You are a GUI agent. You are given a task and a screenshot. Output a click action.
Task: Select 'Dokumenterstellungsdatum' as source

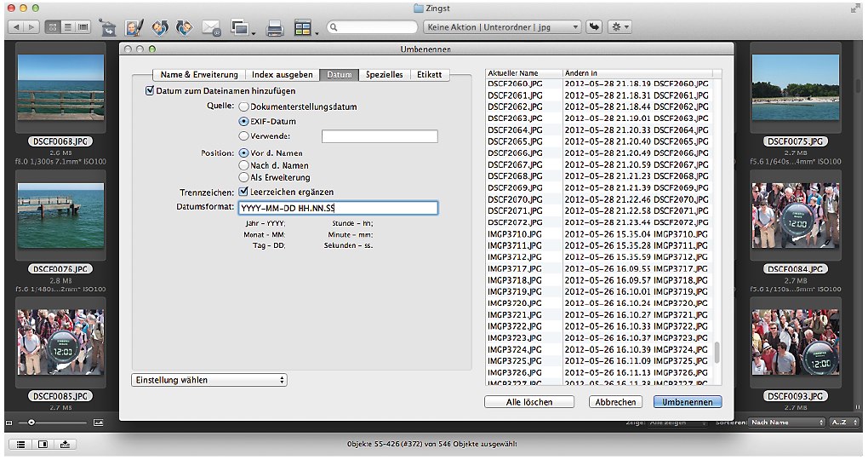click(244, 107)
